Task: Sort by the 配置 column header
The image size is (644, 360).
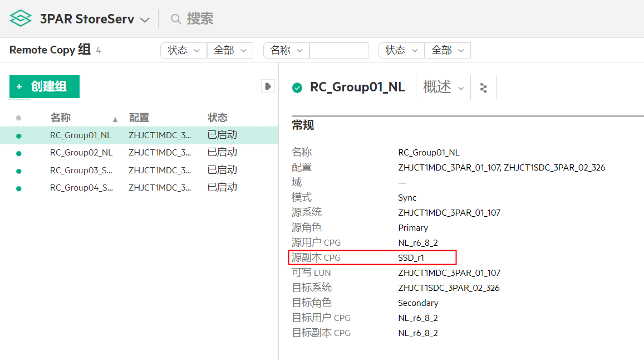Action: click(x=139, y=118)
